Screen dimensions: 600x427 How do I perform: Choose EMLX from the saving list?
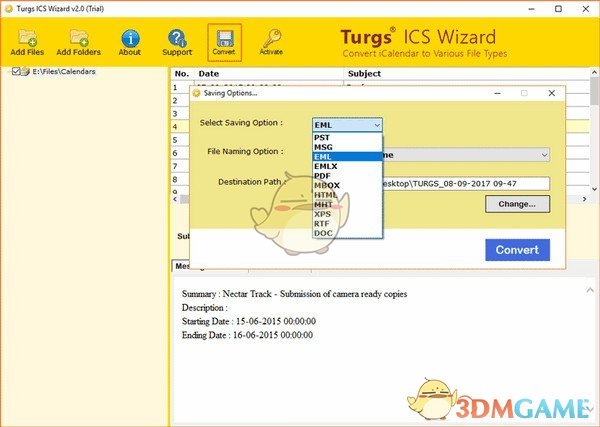click(x=347, y=166)
